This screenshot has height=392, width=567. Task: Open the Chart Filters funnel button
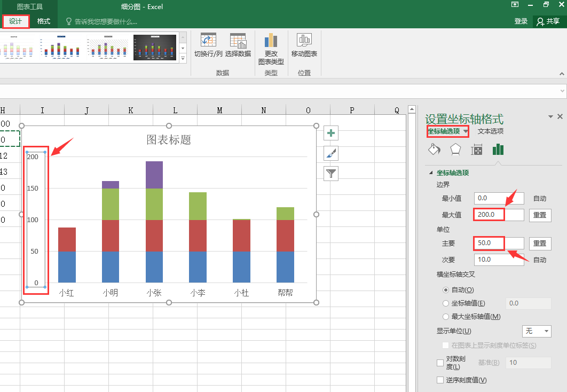331,174
